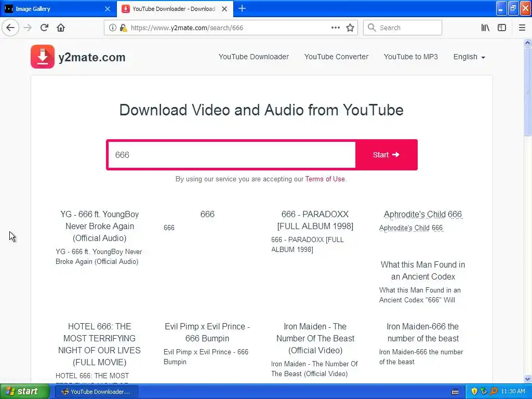Click the keyboard icon in taskbar

tap(455, 392)
